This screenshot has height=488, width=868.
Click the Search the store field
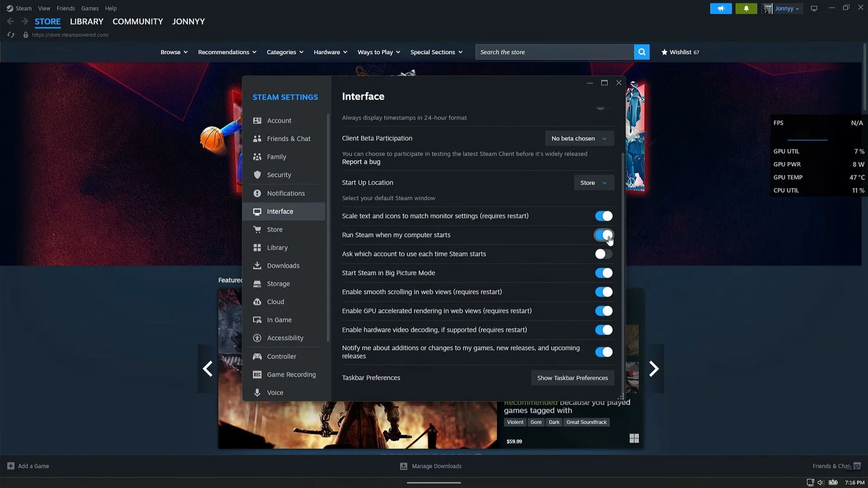pos(555,52)
